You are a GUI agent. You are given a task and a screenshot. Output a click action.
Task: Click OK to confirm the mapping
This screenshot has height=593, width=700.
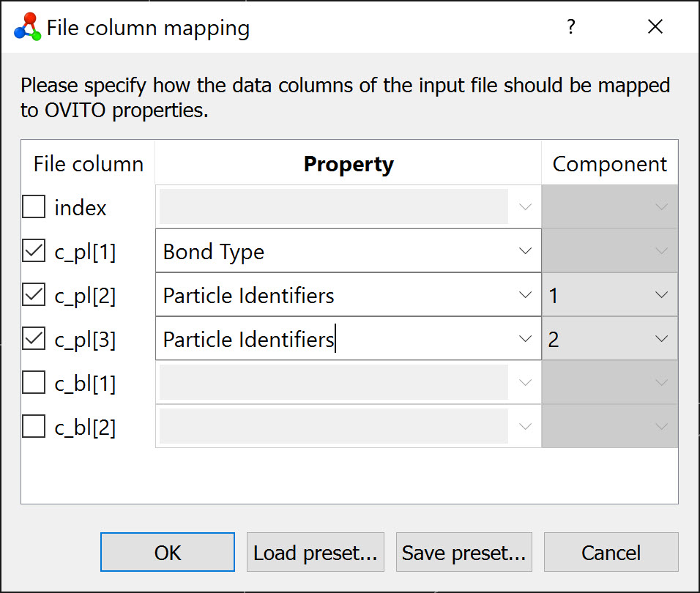point(168,553)
